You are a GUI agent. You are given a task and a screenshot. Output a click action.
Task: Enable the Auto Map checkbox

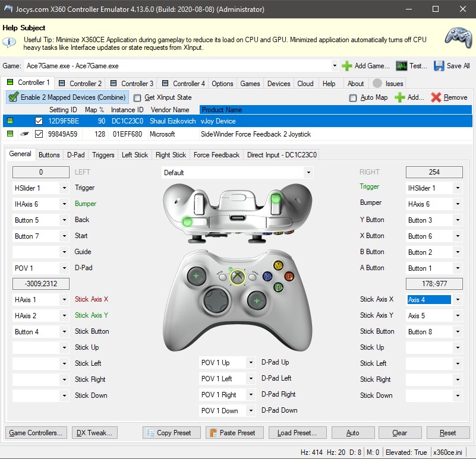[353, 98]
